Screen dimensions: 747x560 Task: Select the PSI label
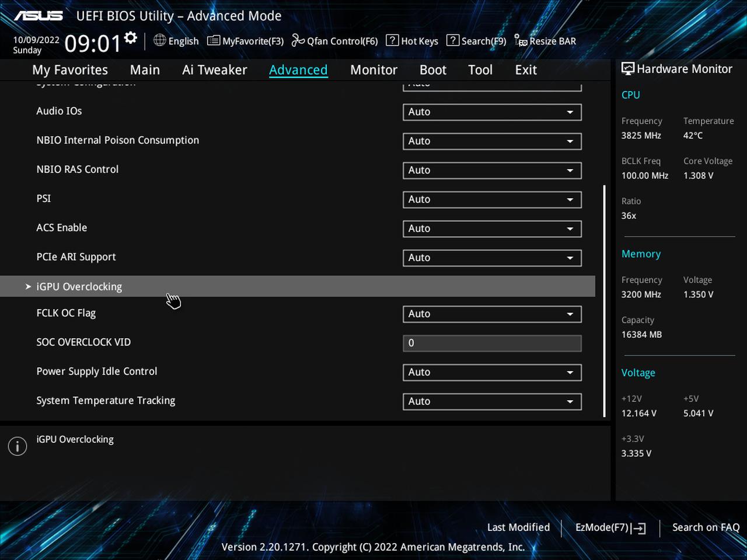pos(43,198)
